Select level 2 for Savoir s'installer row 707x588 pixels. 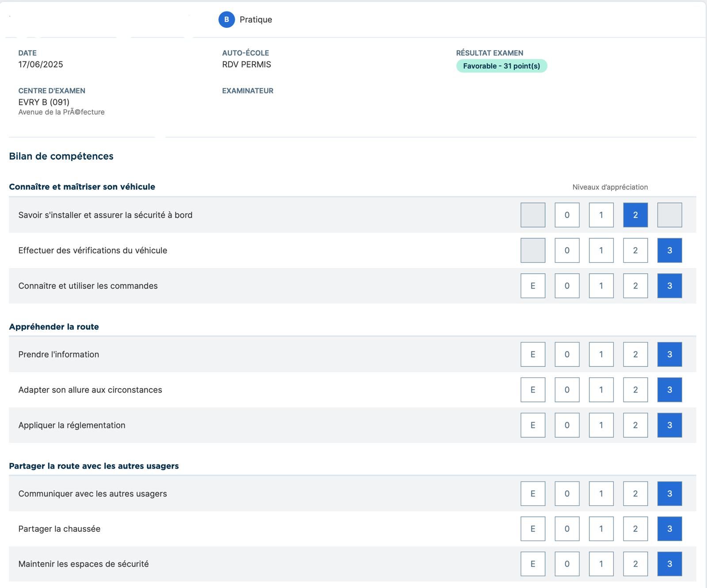click(x=635, y=215)
